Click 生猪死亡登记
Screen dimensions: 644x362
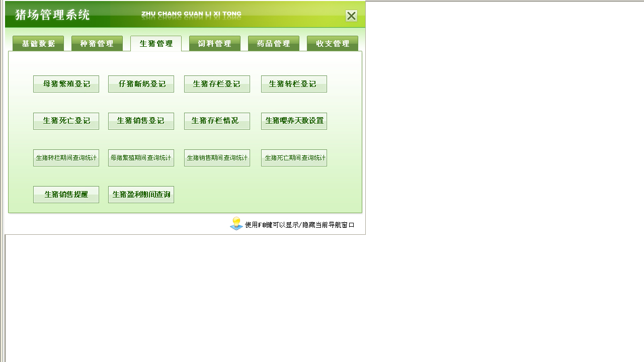coord(66,121)
